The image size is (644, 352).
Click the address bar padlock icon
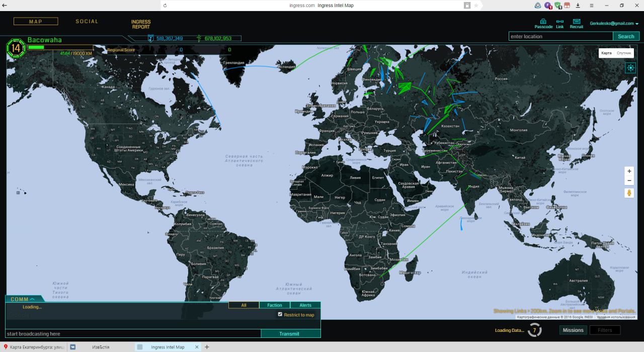[x=467, y=5]
